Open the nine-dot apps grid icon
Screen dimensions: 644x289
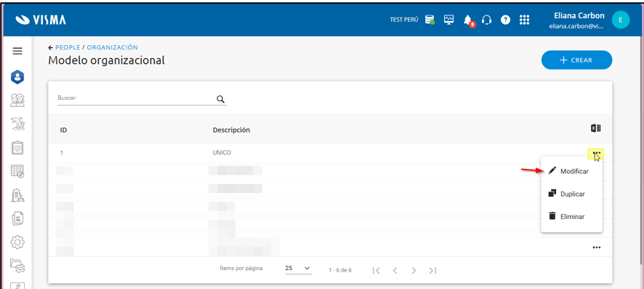pyautogui.click(x=525, y=20)
